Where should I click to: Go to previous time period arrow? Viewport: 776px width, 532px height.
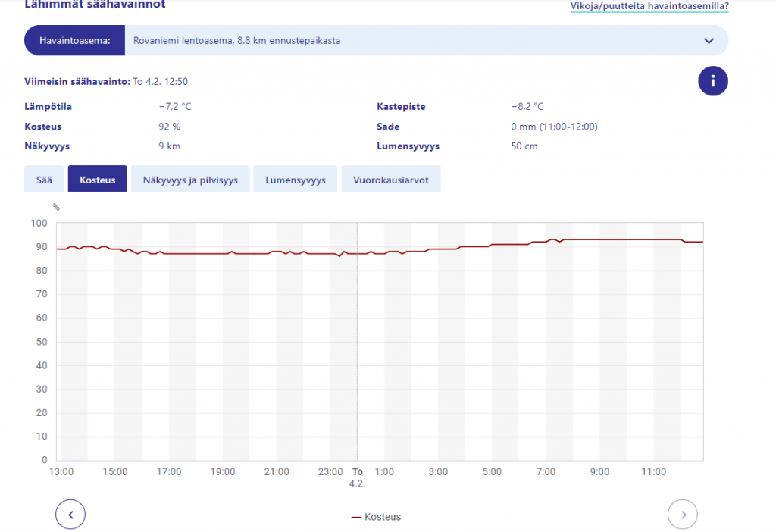[70, 515]
